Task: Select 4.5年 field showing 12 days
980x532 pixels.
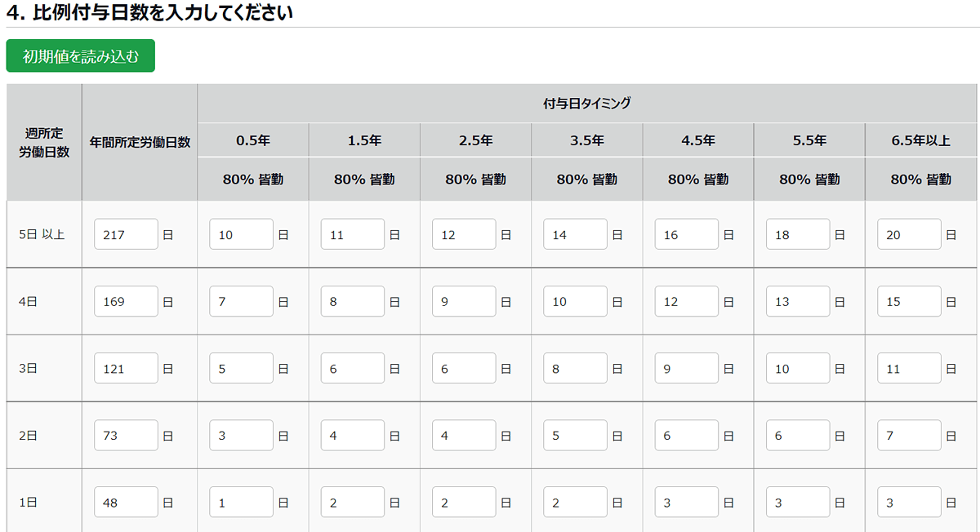Action: pos(687,301)
